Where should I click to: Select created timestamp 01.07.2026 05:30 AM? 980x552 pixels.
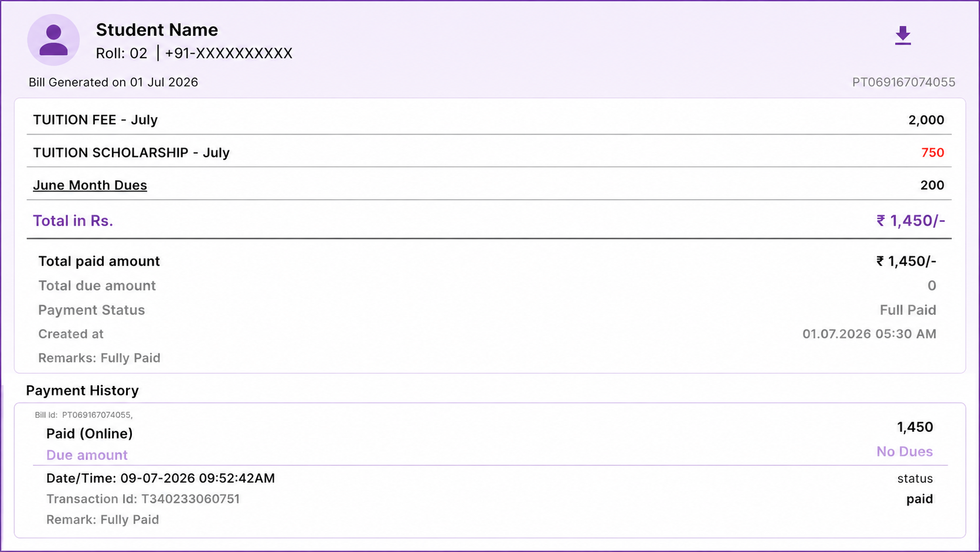point(869,334)
